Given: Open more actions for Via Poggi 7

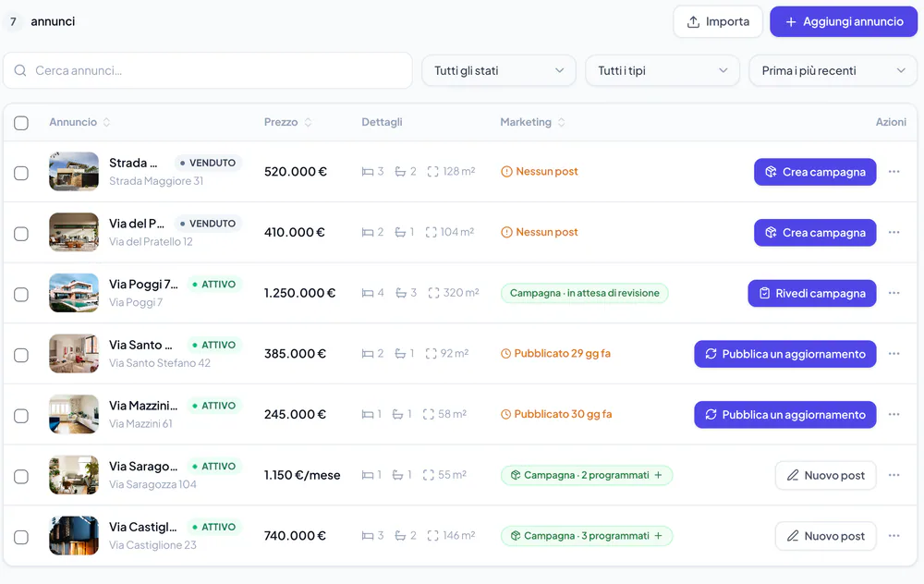Looking at the screenshot, I should click(x=894, y=293).
